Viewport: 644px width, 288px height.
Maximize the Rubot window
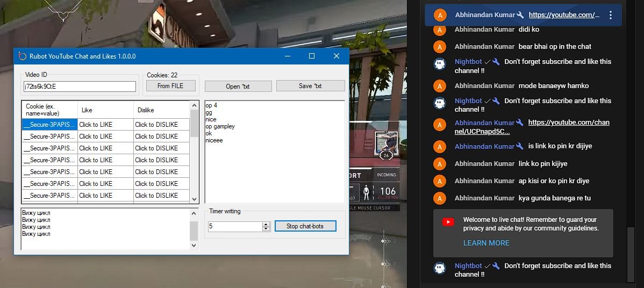click(x=311, y=56)
